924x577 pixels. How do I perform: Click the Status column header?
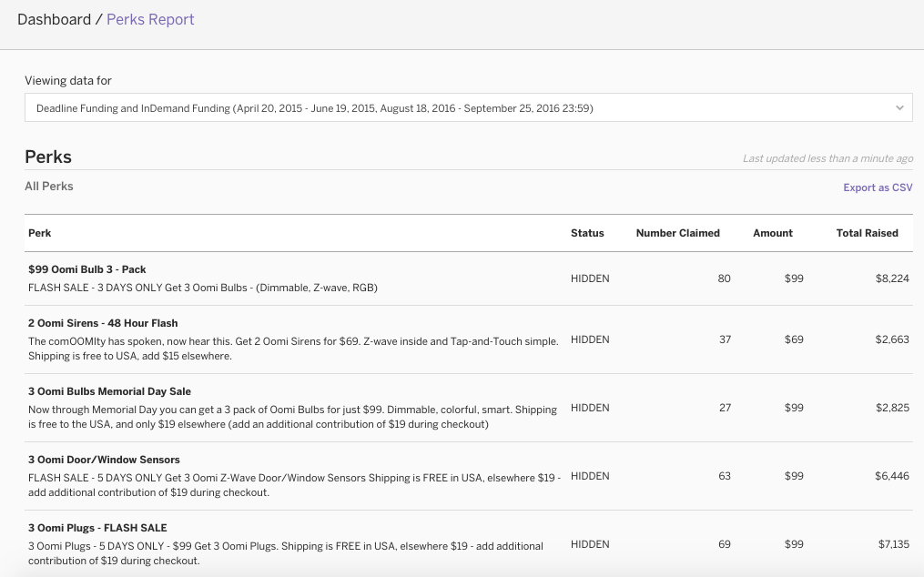coord(587,233)
